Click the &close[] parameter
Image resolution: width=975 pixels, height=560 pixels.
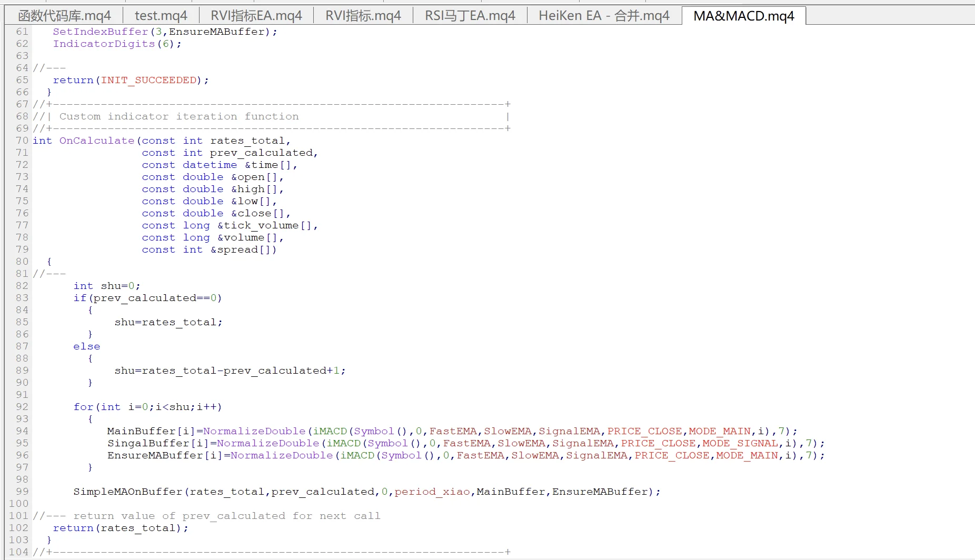[257, 213]
